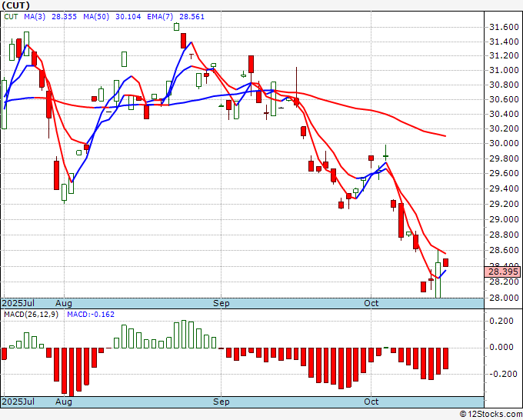Click the CUT ticker label in legend
Screen dimensions: 523x420
[11, 17]
